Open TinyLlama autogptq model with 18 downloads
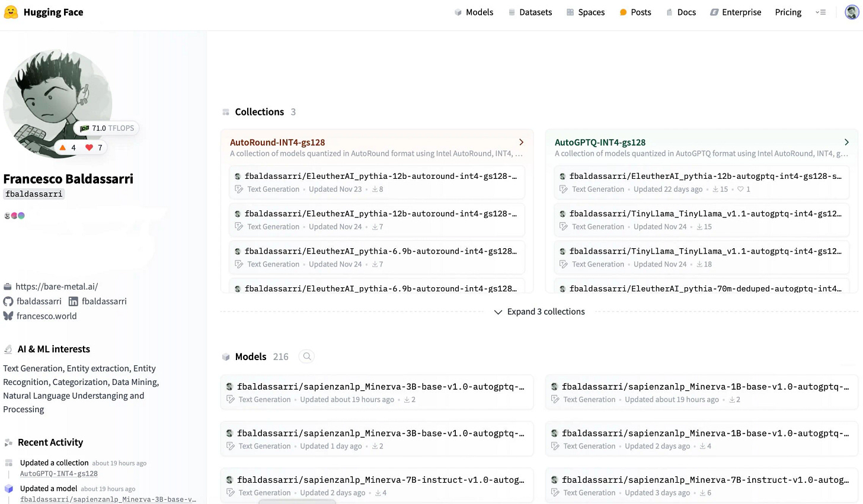The image size is (863, 504). [x=702, y=257]
